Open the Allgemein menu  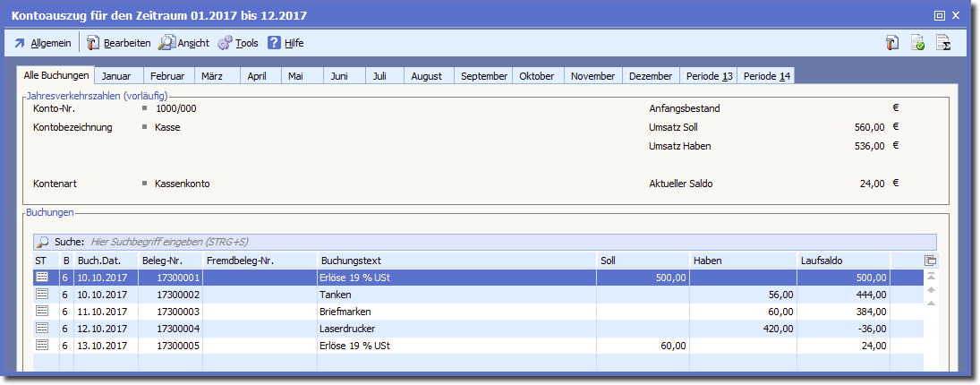coord(43,43)
